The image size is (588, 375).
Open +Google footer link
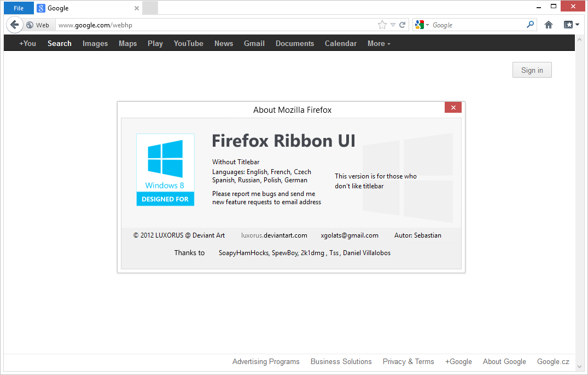pos(458,361)
